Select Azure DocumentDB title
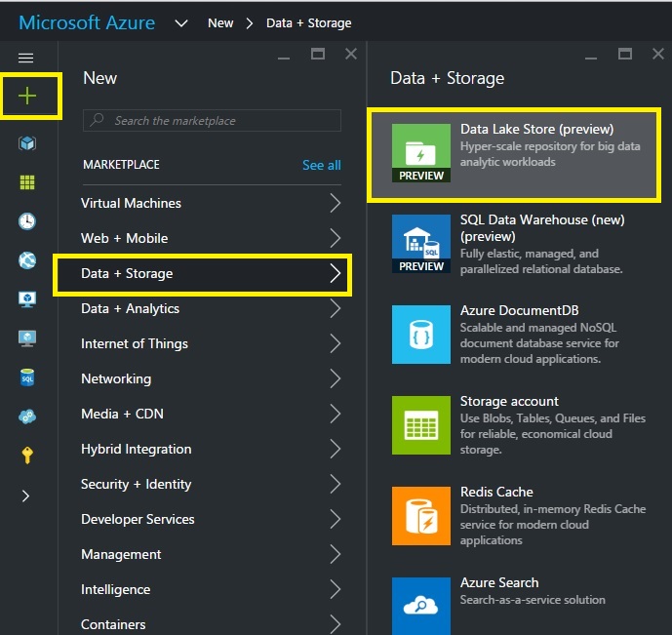The image size is (672, 635). (x=519, y=310)
